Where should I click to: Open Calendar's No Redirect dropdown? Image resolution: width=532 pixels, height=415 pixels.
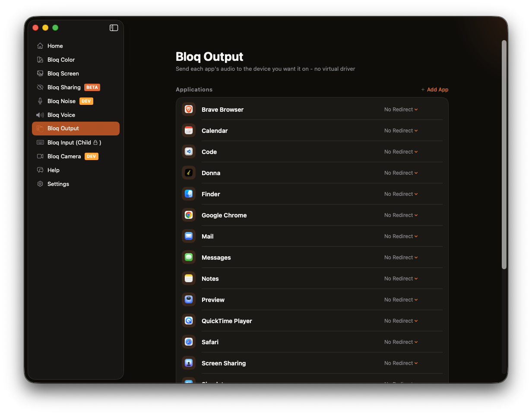[401, 131]
